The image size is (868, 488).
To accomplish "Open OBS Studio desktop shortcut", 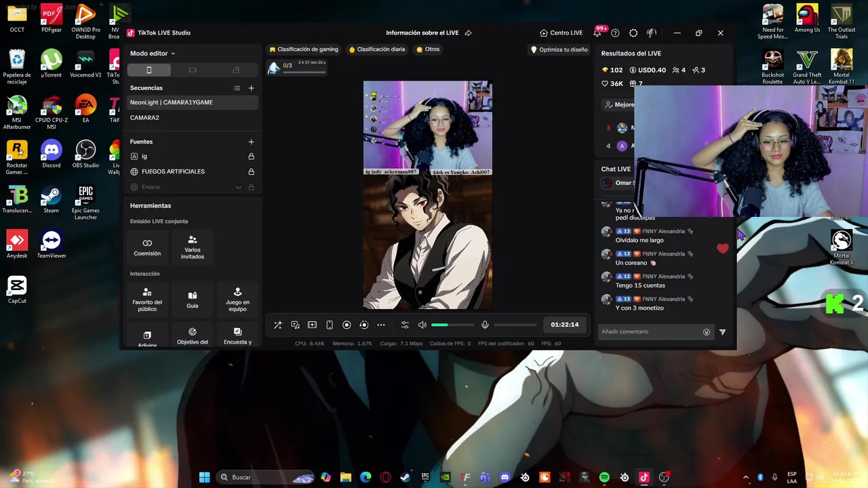I will coord(85,154).
